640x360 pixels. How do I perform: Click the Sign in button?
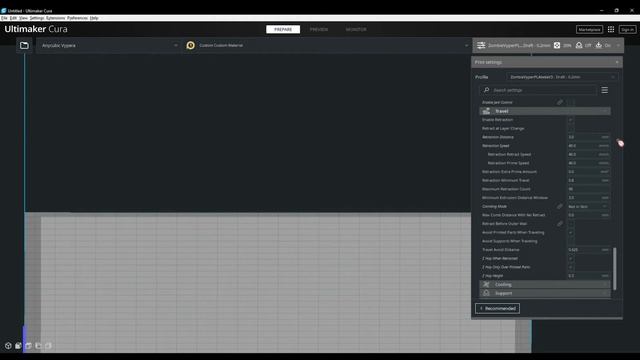[627, 29]
